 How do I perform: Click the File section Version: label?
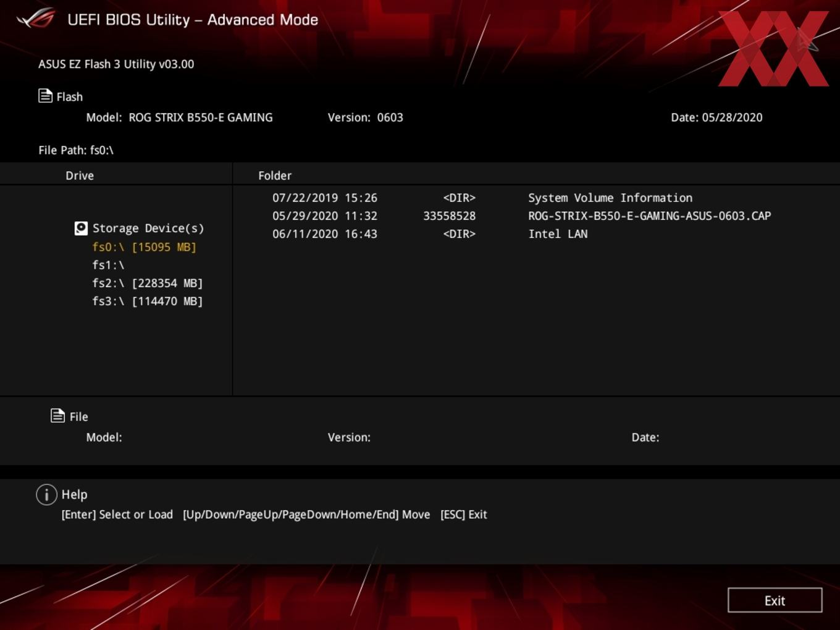pyautogui.click(x=349, y=437)
